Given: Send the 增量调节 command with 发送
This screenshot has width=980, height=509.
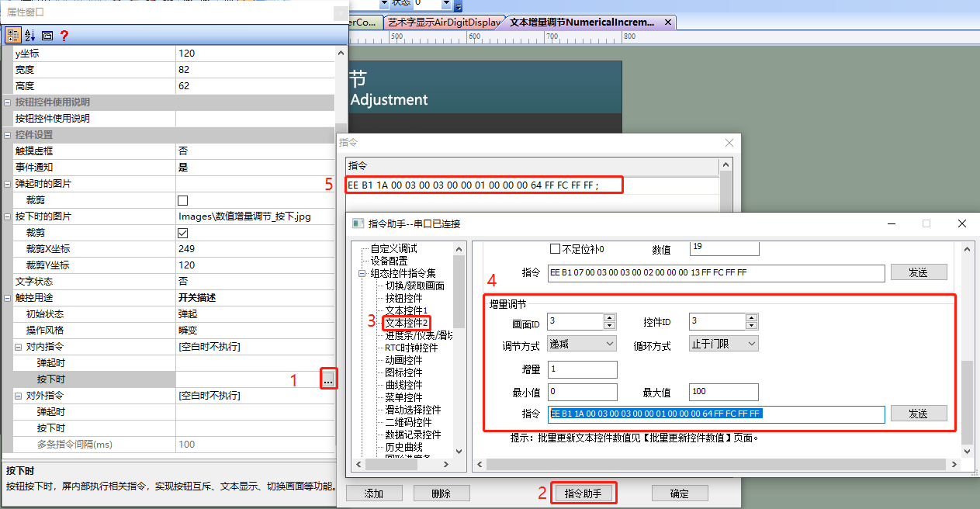Looking at the screenshot, I should (919, 414).
